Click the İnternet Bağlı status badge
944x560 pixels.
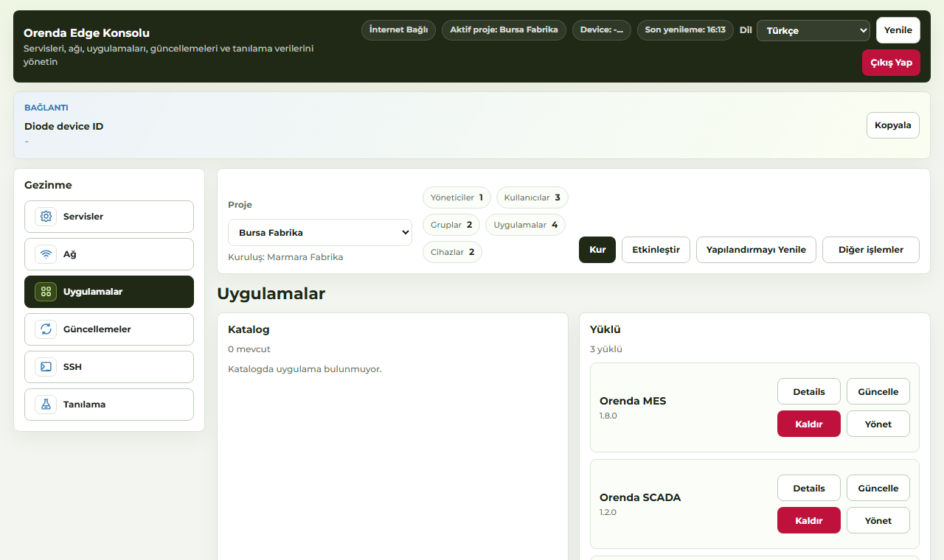tap(398, 30)
